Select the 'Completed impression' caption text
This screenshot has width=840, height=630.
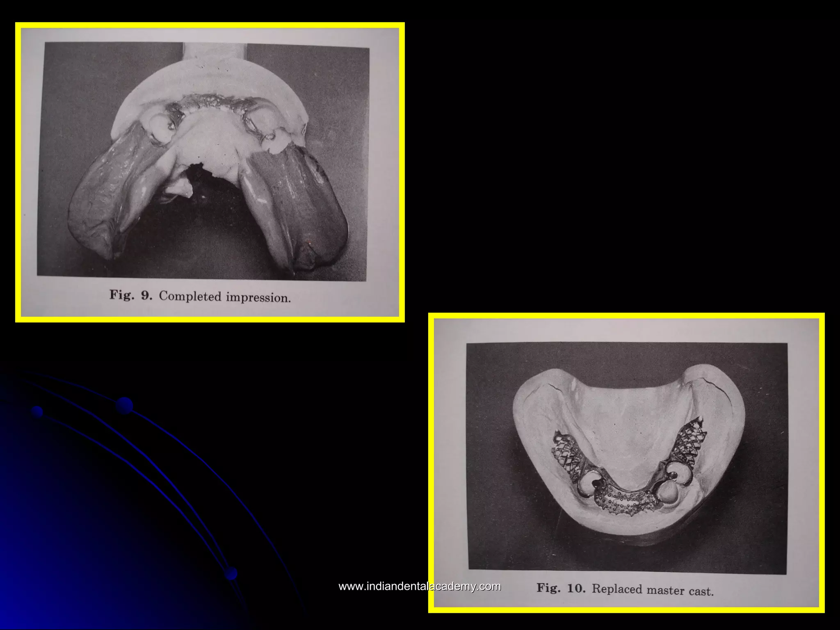(225, 297)
